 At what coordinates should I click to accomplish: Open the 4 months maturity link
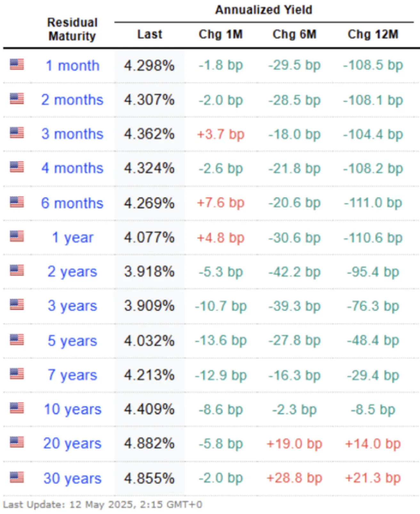(x=72, y=168)
